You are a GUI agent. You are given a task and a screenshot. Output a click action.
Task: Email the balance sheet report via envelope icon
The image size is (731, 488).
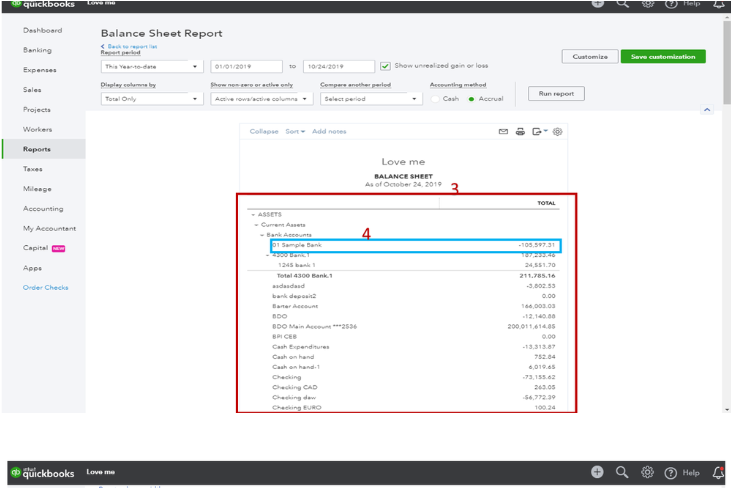(503, 131)
